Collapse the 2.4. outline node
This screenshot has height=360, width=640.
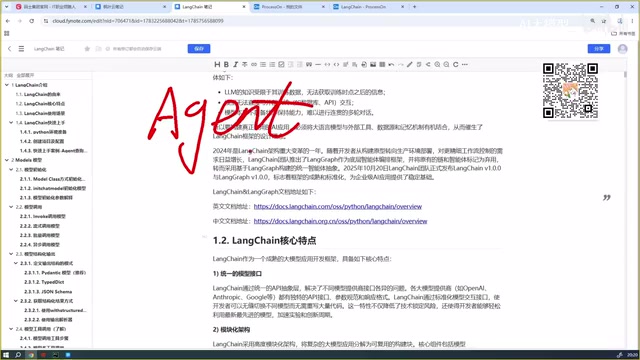pos(11,329)
